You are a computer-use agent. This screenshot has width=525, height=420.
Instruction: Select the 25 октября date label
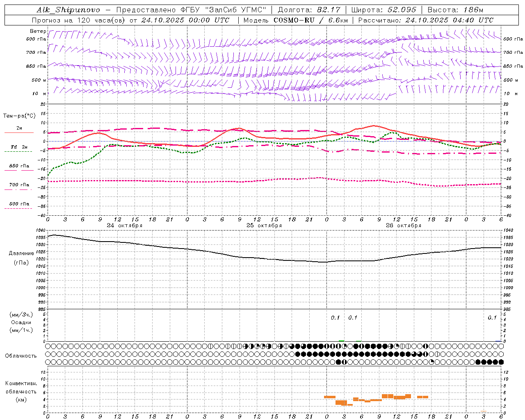point(264,226)
